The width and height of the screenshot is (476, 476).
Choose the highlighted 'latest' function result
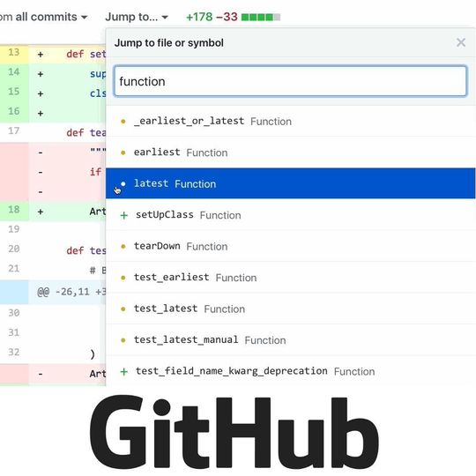tap(291, 183)
